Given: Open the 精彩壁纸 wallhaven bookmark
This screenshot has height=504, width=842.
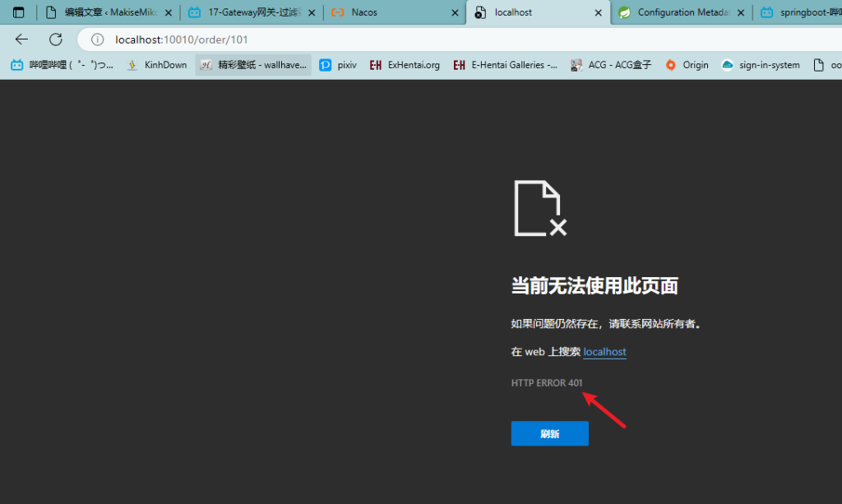Looking at the screenshot, I should [253, 65].
